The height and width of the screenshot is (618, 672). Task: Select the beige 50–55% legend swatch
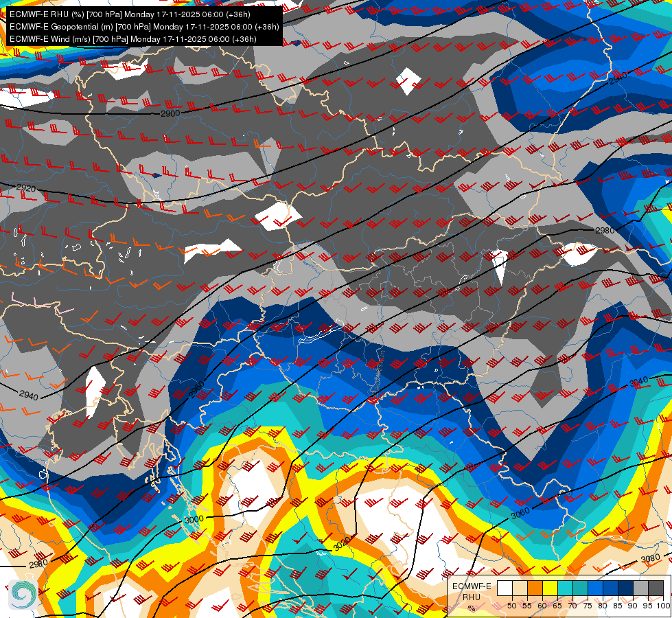520,588
